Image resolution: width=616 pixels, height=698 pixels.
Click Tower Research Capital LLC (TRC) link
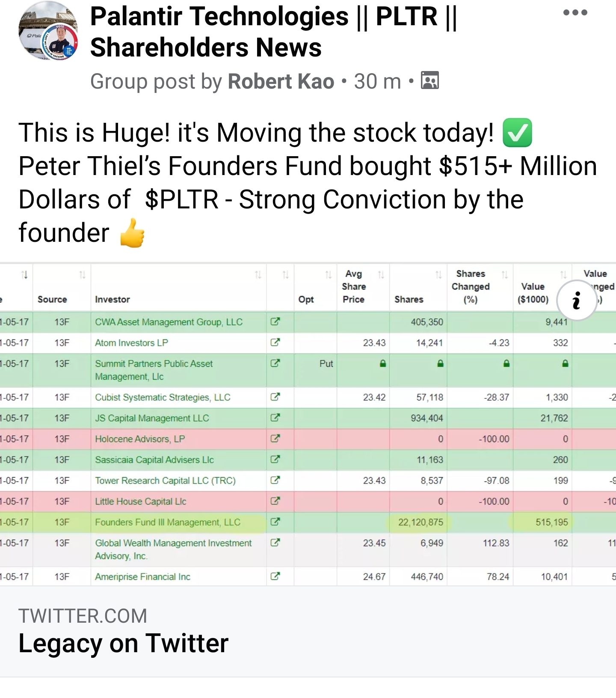pos(165,481)
